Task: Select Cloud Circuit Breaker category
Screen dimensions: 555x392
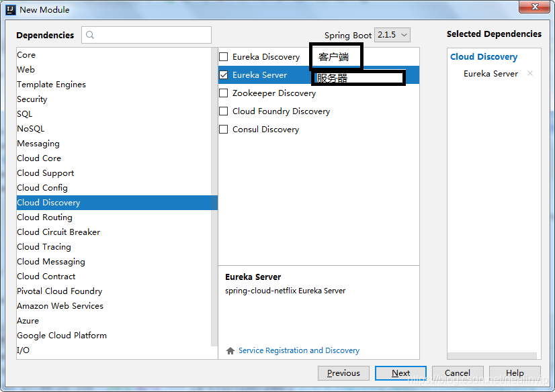Action: click(114, 232)
